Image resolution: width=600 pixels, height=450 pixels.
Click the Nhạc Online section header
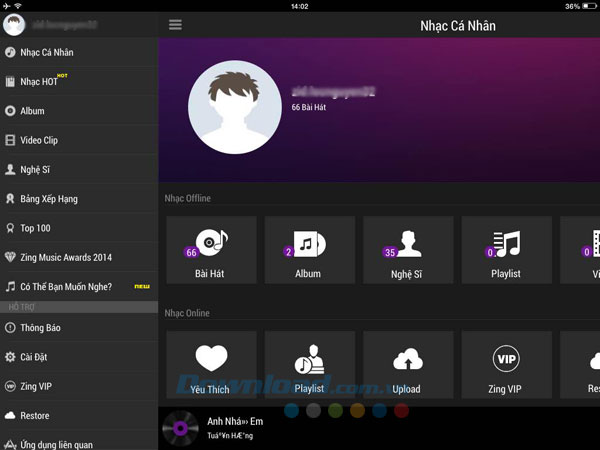click(187, 313)
